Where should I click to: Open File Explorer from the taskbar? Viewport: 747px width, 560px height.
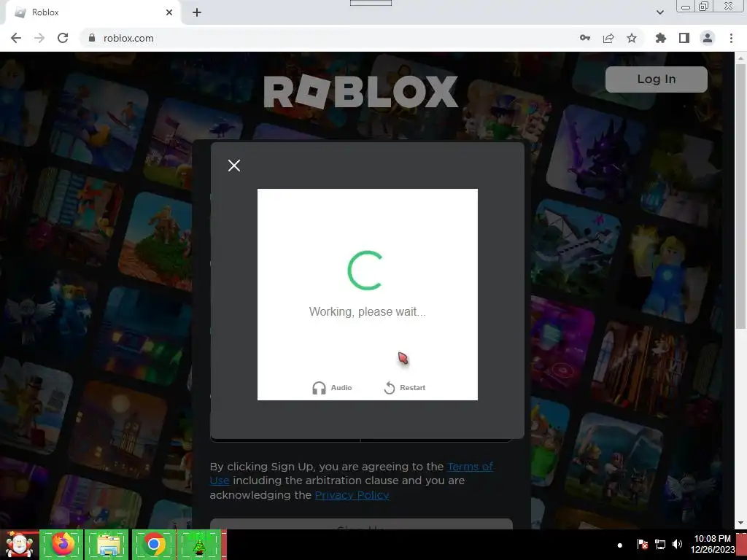point(107,544)
